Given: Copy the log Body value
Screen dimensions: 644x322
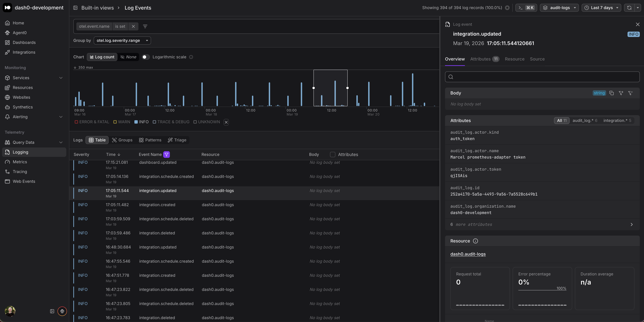Looking at the screenshot, I should [612, 93].
